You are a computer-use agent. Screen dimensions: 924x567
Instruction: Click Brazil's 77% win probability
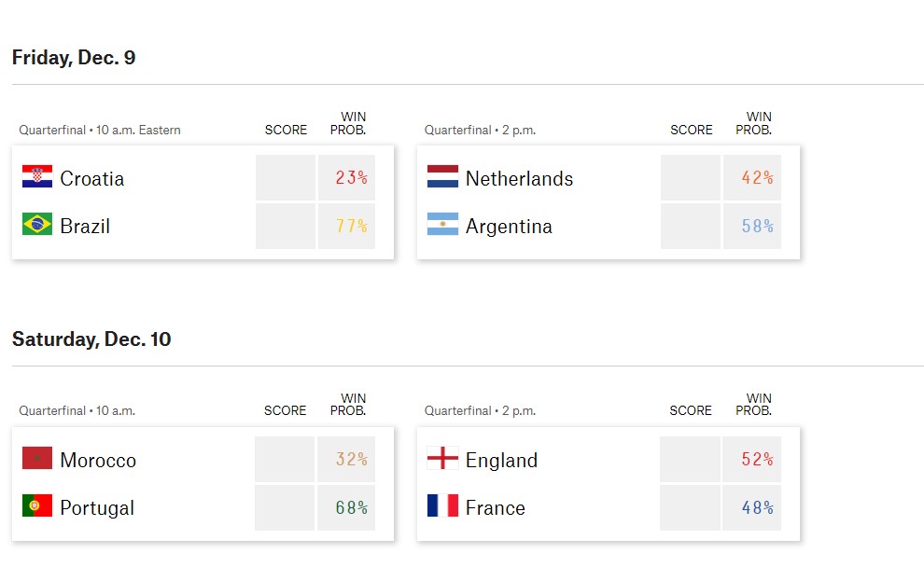click(x=351, y=227)
